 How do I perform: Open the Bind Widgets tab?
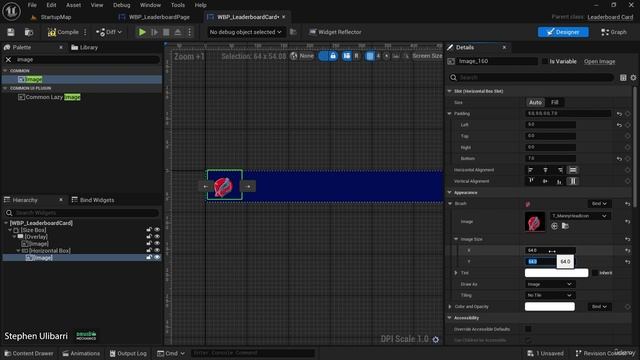[93, 200]
